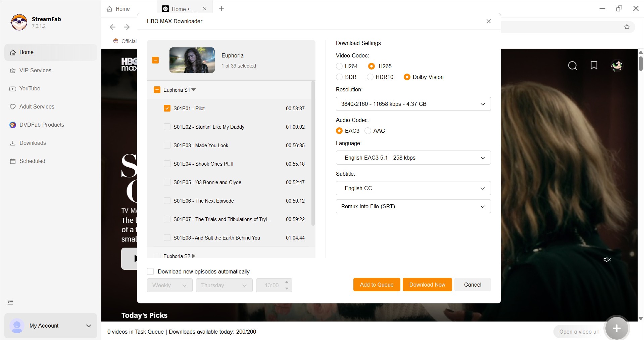Screen dimensions: 644x340
Task: Open the Downloads panel
Action: (33, 143)
